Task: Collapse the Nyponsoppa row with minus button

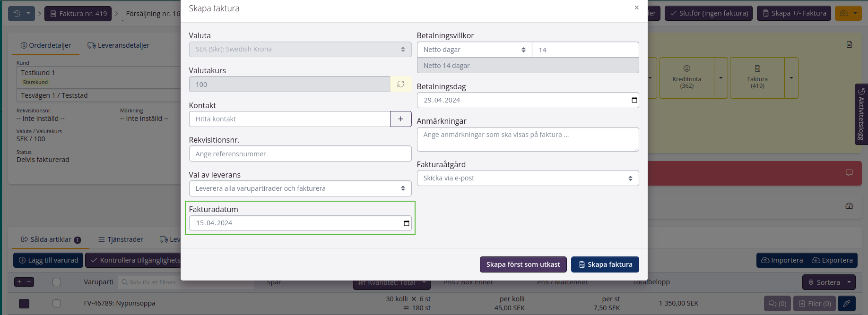Action: click(x=24, y=303)
